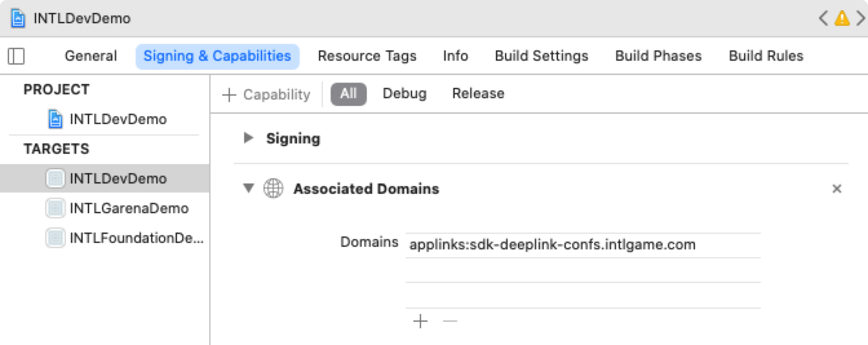This screenshot has width=868, height=345.
Task: Add a domain with the plus icon
Action: pyautogui.click(x=420, y=321)
